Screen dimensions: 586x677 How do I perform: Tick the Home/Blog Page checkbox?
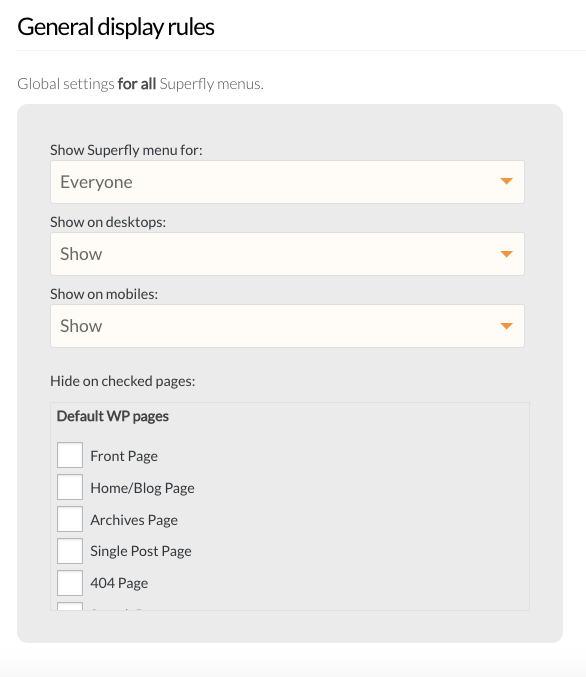(70, 487)
